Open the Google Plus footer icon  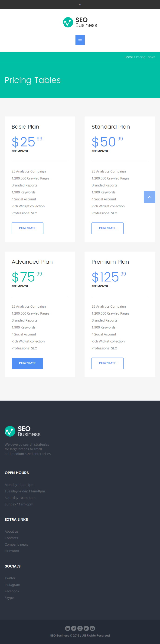pyautogui.click(x=80, y=628)
